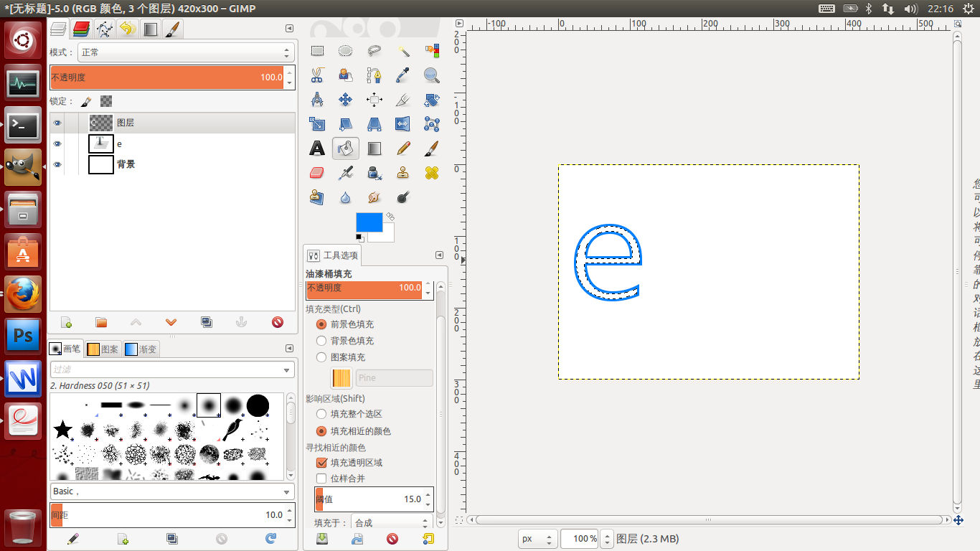Open the brush 过滤 filter combo box
This screenshot has width=980, height=551.
(x=172, y=369)
